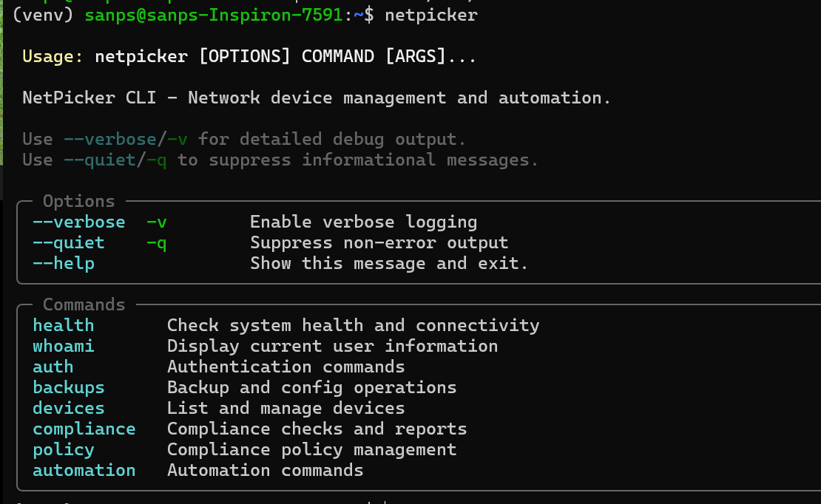
Task: Click --verbose inside the Options box
Action: point(78,222)
